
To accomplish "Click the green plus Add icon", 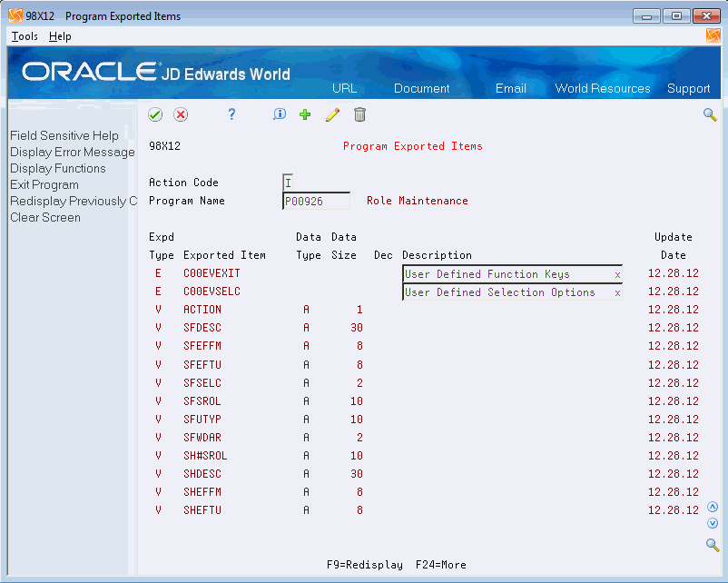I will click(305, 114).
